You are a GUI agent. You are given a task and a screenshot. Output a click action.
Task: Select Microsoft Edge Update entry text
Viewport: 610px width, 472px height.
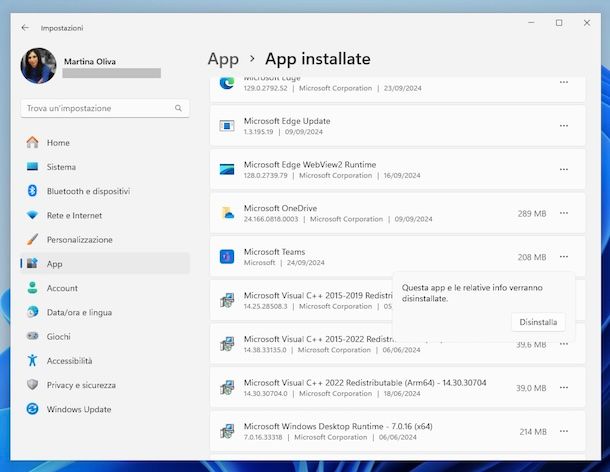tap(287, 121)
